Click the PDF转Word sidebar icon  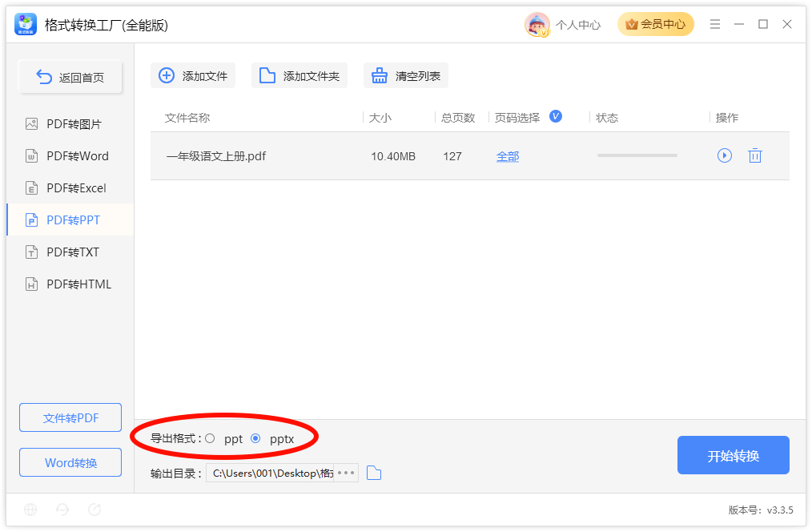click(x=31, y=156)
